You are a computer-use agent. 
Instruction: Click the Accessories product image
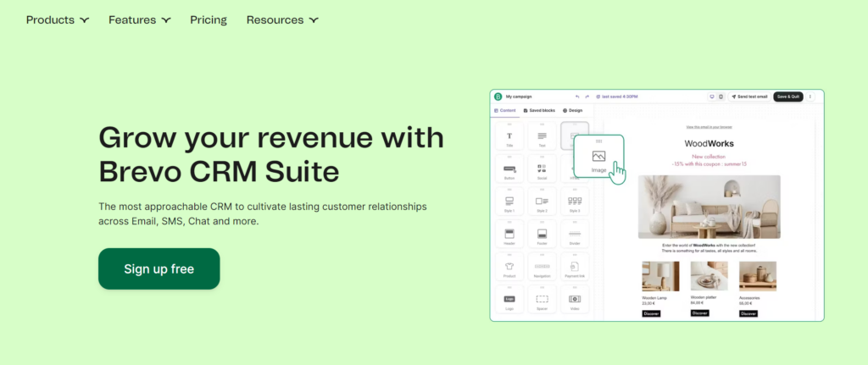[x=758, y=276]
